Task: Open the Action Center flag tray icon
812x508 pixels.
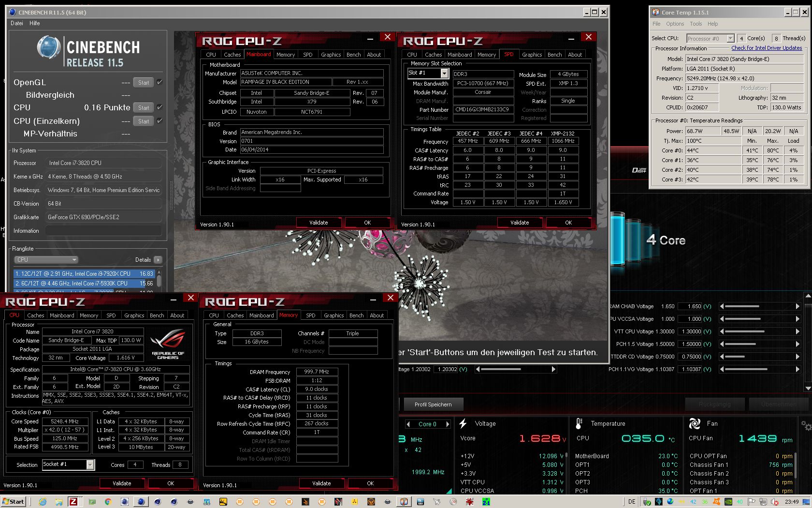Action: point(751,502)
